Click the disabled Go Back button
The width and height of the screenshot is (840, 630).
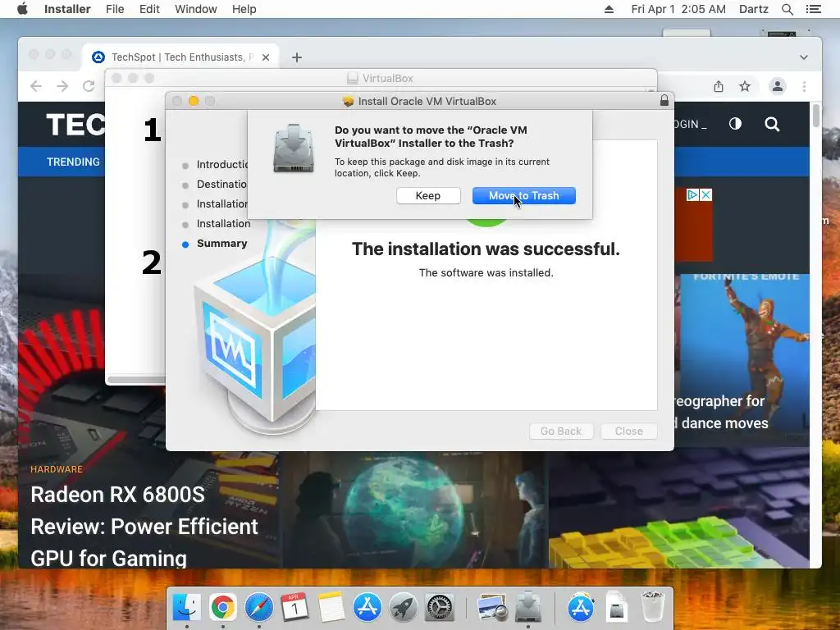[561, 431]
